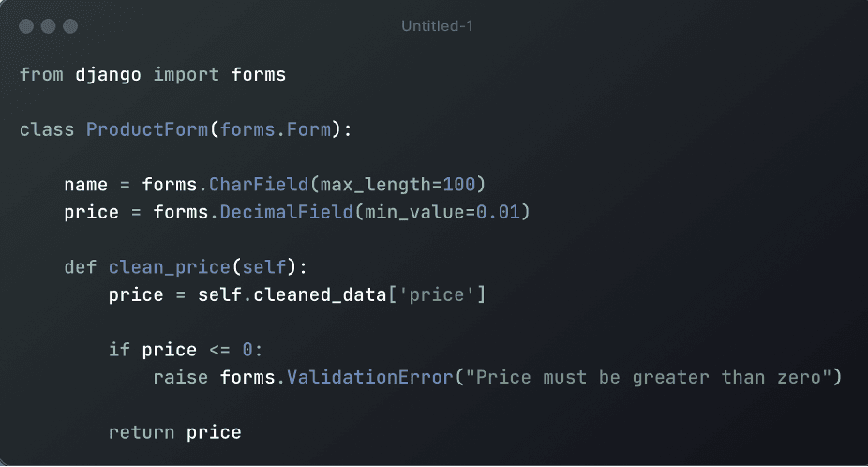Click the self parameter in clean_price

(x=264, y=267)
